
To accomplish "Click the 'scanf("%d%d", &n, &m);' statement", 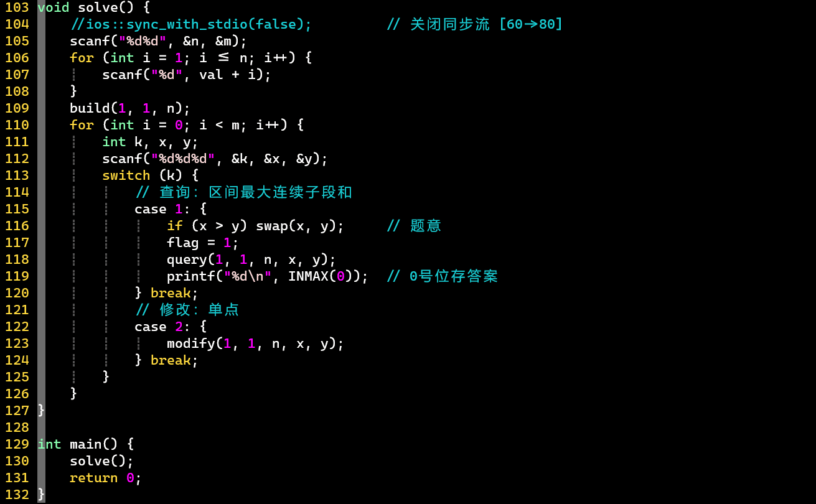I will [159, 41].
